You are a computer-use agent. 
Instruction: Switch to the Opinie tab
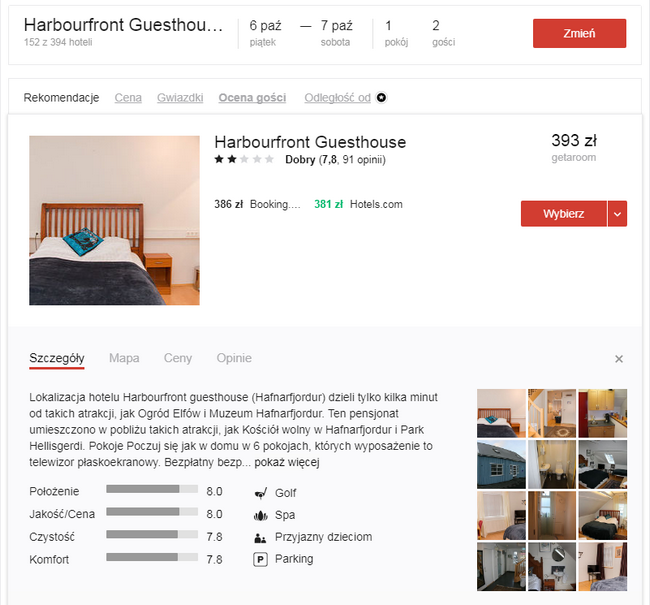[234, 358]
